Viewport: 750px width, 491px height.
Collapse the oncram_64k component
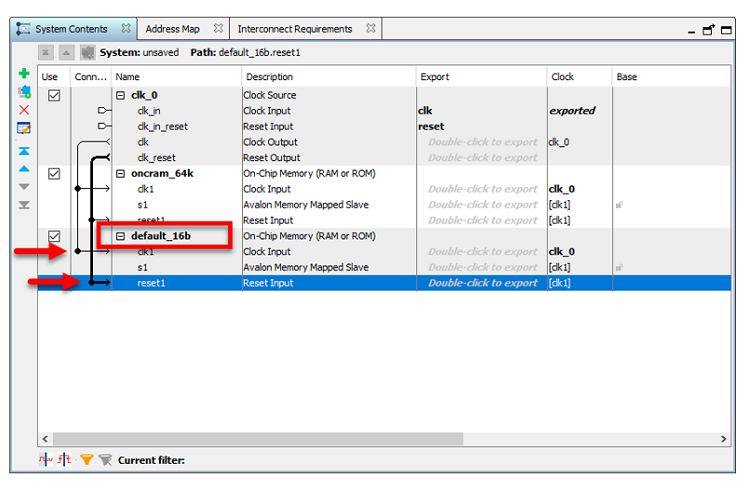tap(121, 174)
